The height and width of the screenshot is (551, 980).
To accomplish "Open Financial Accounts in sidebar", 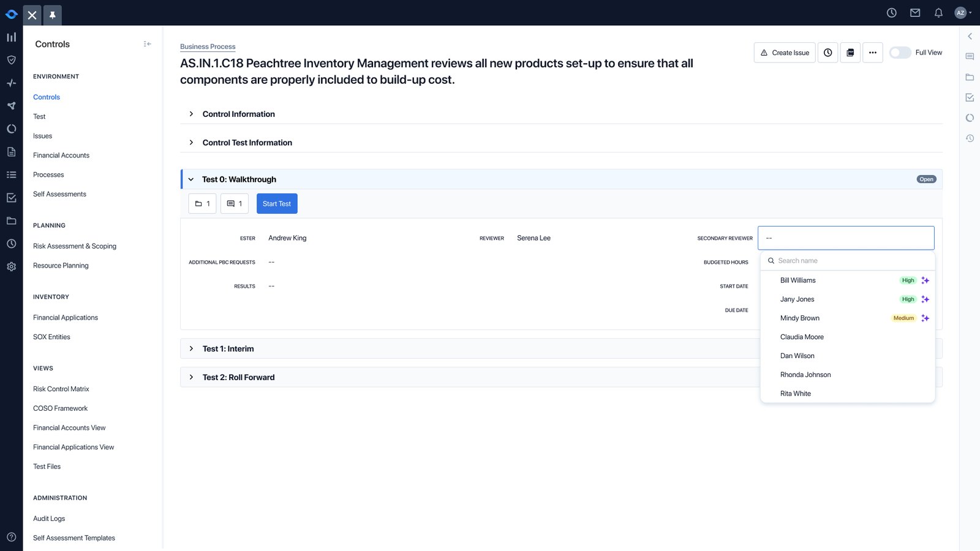I will 61,156.
